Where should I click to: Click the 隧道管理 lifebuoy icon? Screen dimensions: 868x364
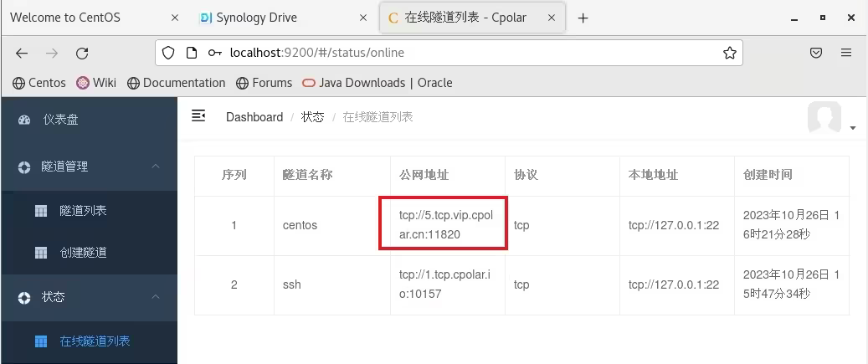[23, 167]
